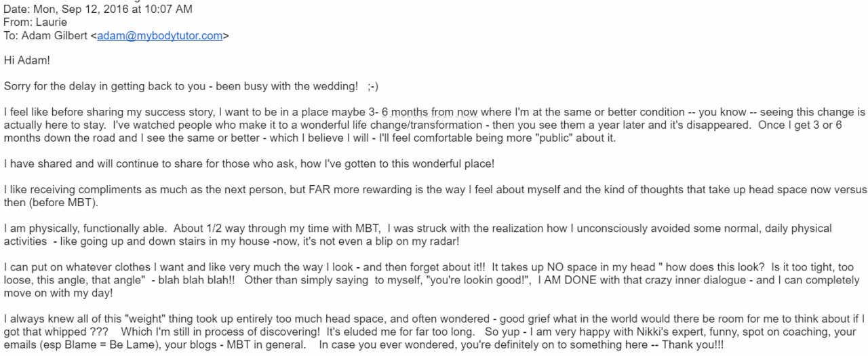Open the adam@mybodytutor.com email link
868x356 pixels.
tap(159, 36)
